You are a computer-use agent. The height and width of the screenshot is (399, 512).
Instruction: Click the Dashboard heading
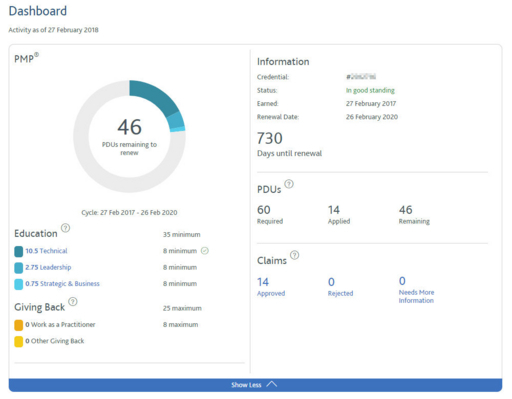pyautogui.click(x=38, y=11)
